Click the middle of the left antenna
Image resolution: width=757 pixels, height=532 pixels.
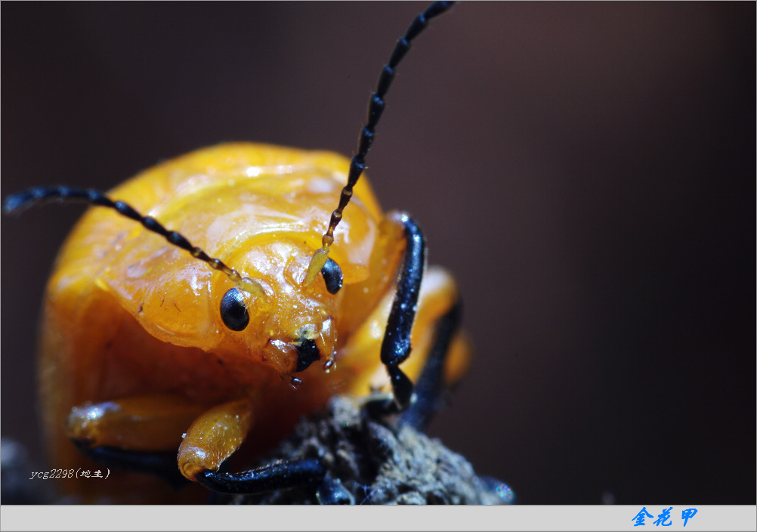136,215
